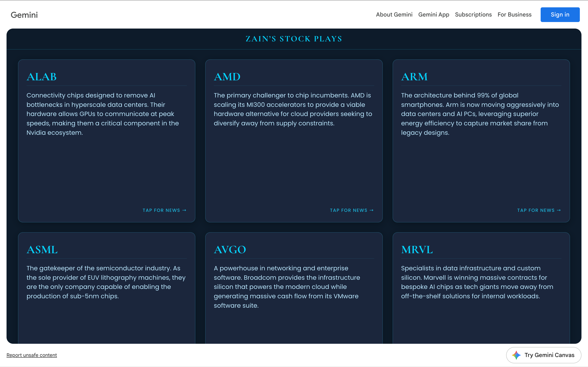Click the ARM card description text
Image resolution: width=588 pixels, height=367 pixels.
tap(480, 114)
